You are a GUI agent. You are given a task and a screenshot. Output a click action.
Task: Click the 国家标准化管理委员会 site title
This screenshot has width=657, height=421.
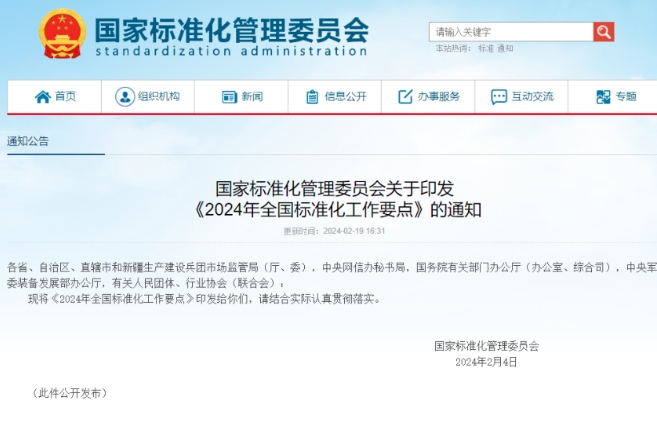(x=231, y=30)
